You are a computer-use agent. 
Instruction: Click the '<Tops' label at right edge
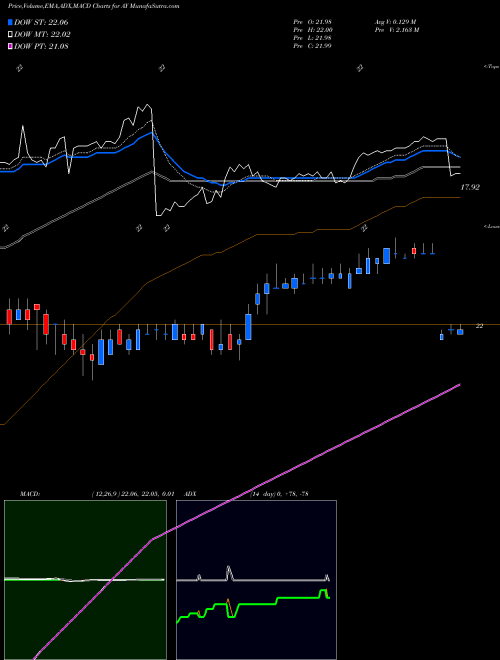pyautogui.click(x=492, y=67)
